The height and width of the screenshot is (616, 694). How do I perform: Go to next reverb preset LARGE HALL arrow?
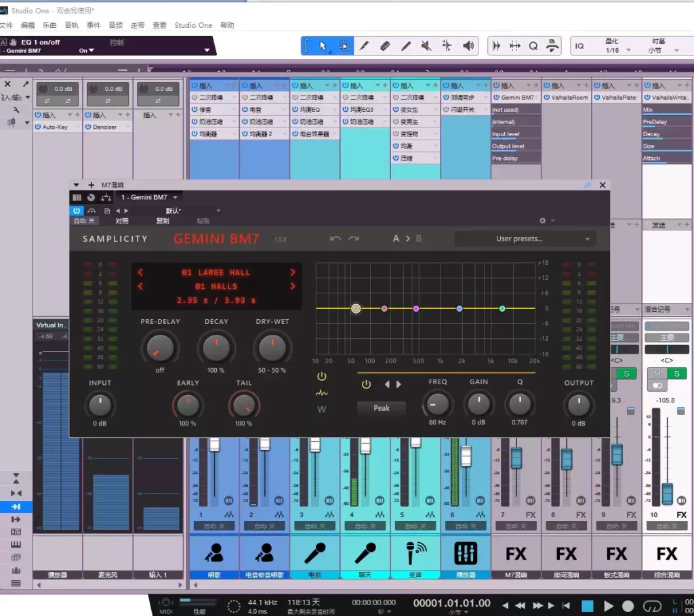point(293,272)
